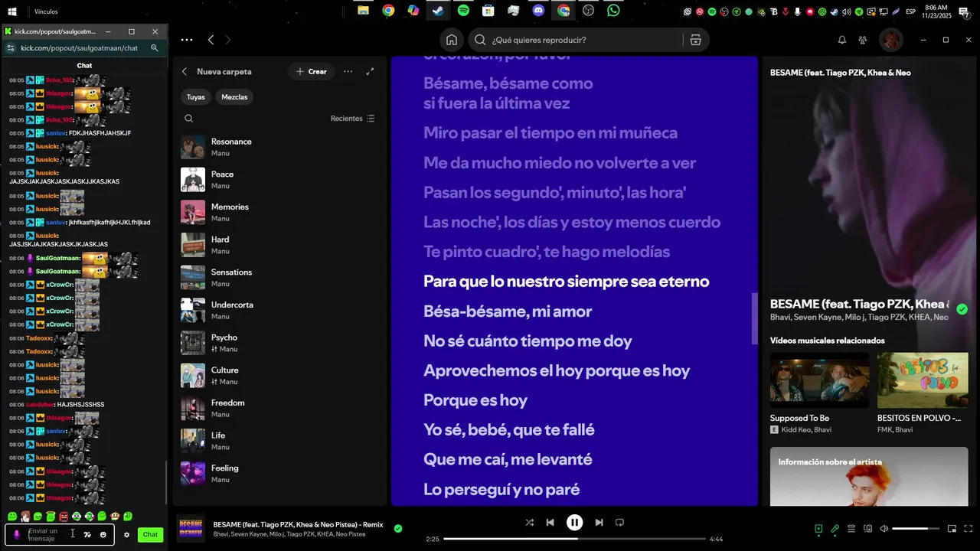
Task: Expand Your Library to full view
Action: pos(371,71)
